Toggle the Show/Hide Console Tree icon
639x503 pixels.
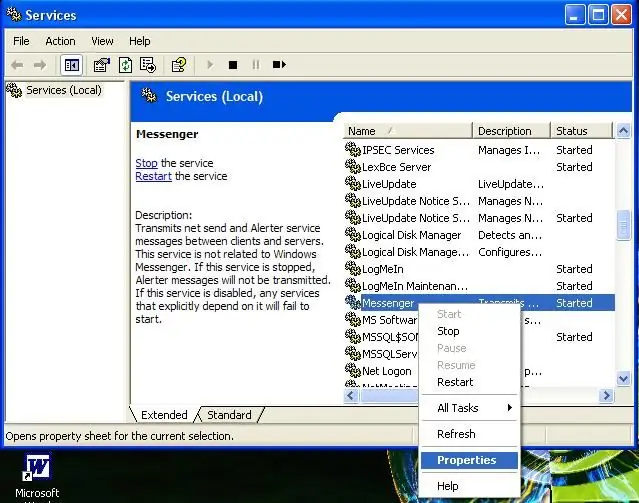coord(72,65)
